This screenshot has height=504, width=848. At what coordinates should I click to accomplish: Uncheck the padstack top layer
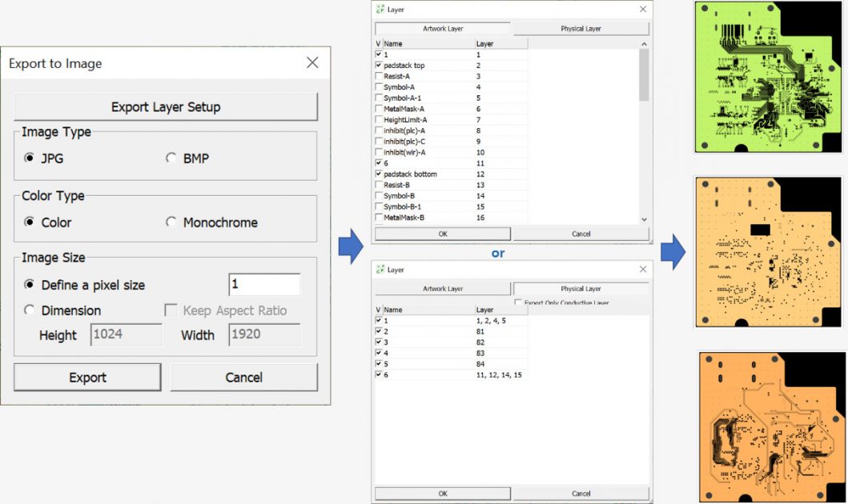click(379, 65)
